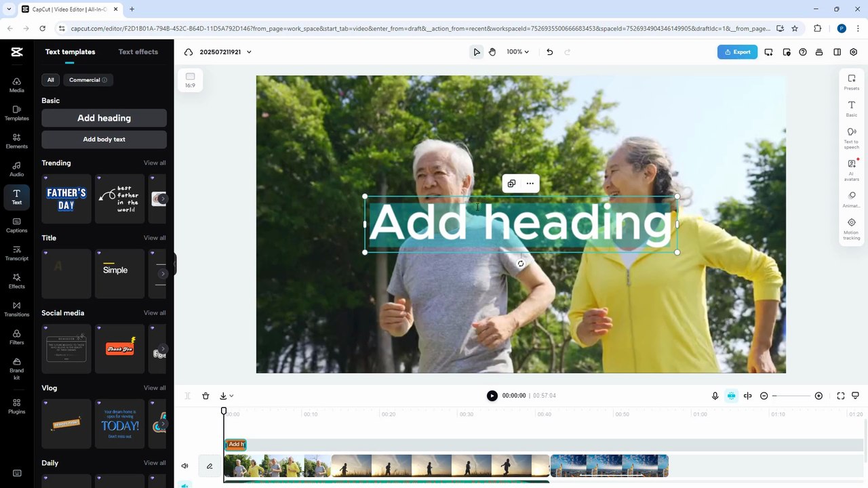This screenshot has height=488, width=868.
Task: Open Basic text settings in right panel
Action: pos(851,108)
